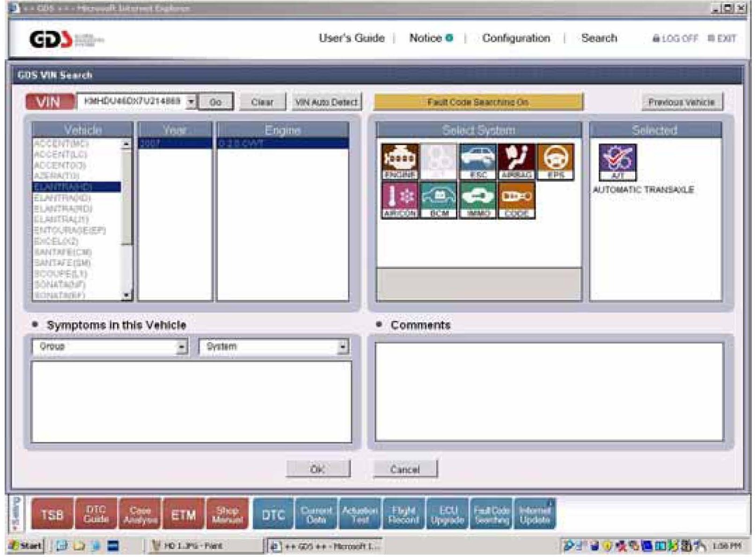The width and height of the screenshot is (756, 557).
Task: Switch to the Current Data tab
Action: point(316,515)
